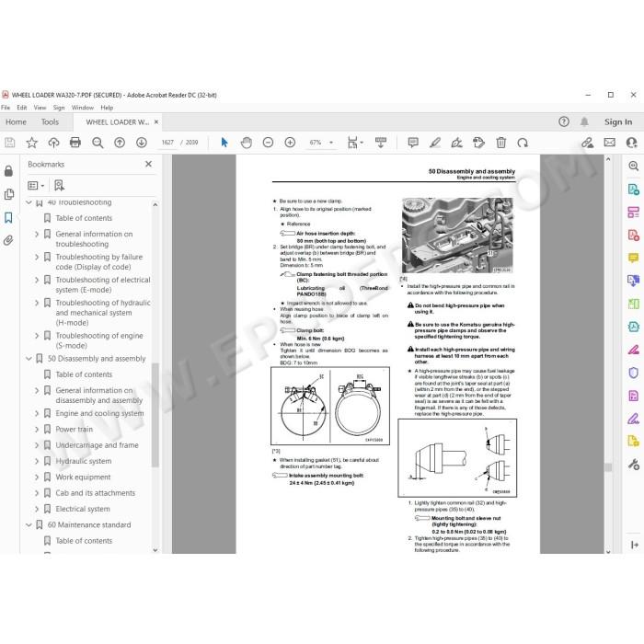Open bookmark options dropdown
The width and height of the screenshot is (644, 644).
(36, 186)
